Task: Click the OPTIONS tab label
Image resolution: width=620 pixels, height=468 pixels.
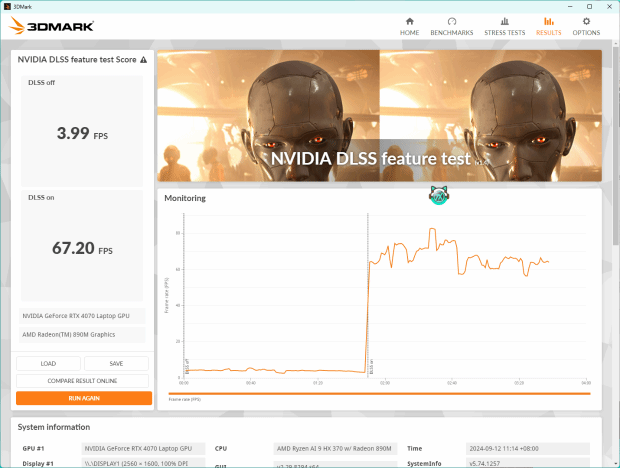Action: click(x=586, y=33)
